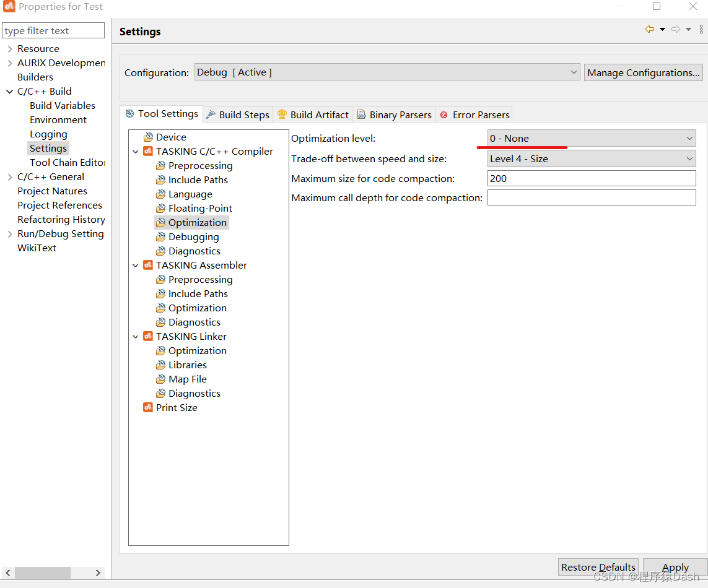Switch to the Tool Settings tab
The height and width of the screenshot is (588, 708).
click(x=162, y=114)
